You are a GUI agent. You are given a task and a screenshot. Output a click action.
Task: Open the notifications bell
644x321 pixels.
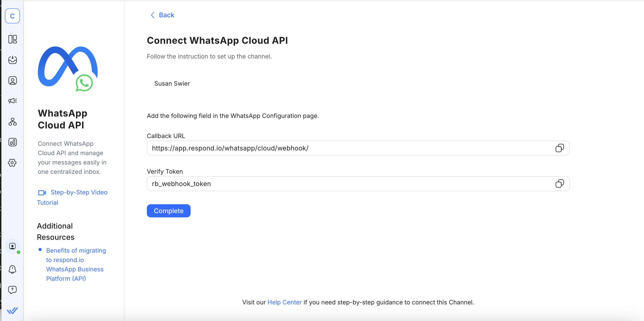12,270
